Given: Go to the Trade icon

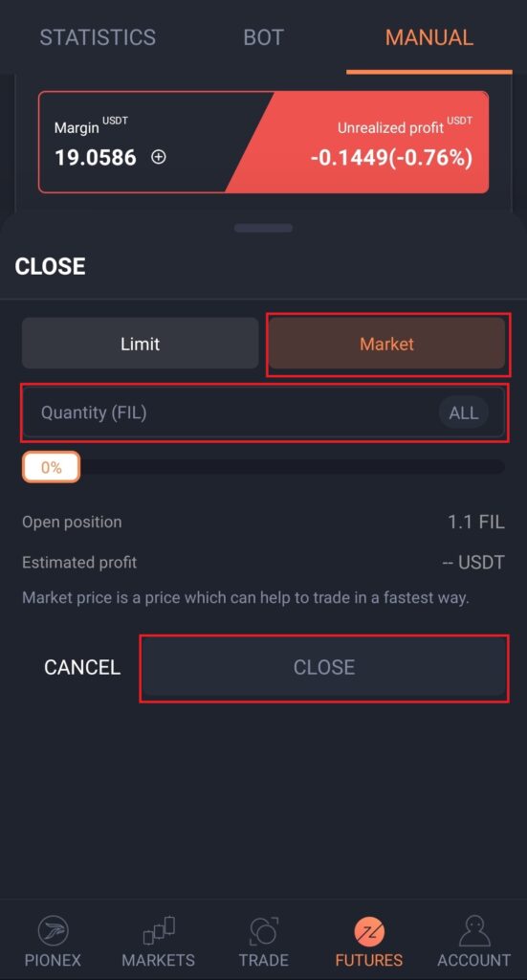Looking at the screenshot, I should coord(264,932).
